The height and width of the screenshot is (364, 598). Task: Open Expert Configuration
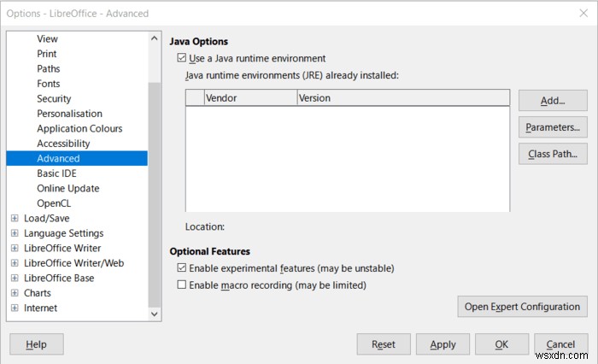(522, 307)
